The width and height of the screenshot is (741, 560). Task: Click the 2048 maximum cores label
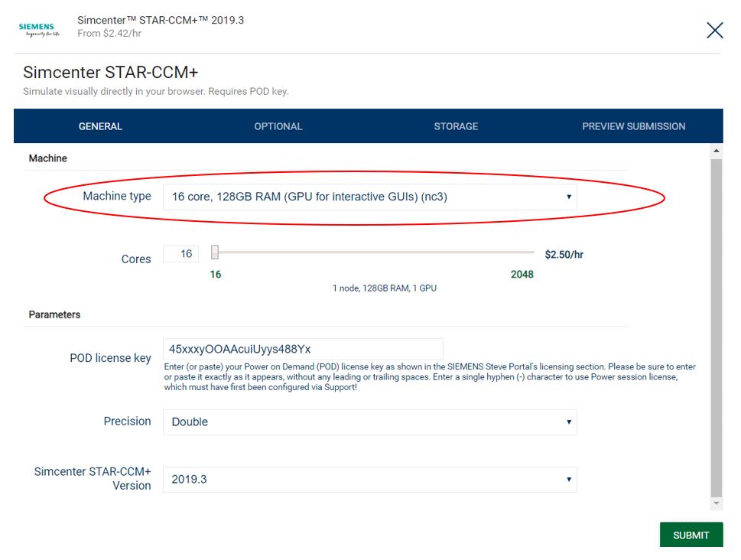pyautogui.click(x=522, y=275)
